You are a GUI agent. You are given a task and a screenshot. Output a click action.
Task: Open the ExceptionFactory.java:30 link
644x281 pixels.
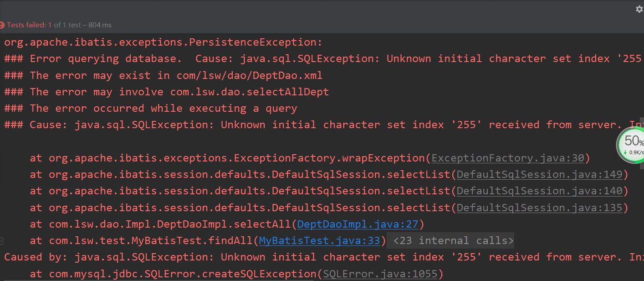(508, 158)
